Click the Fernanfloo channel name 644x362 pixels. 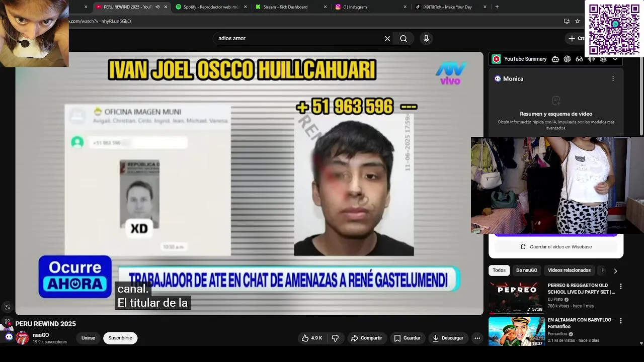coord(557,334)
